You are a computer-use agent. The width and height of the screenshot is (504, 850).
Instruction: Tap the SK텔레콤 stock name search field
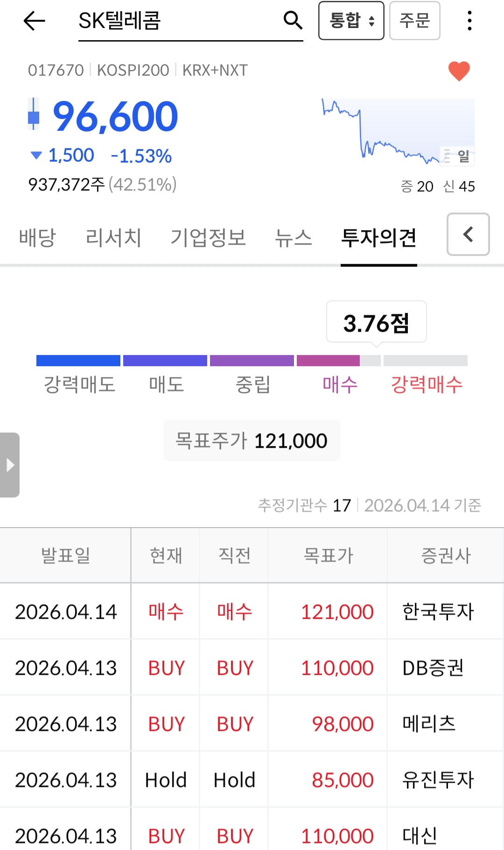pyautogui.click(x=177, y=21)
